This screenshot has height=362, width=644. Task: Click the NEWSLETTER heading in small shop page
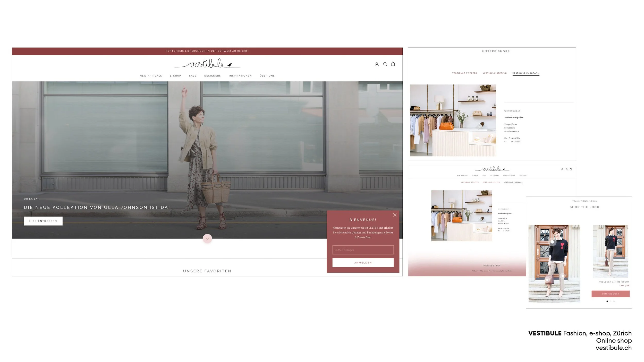pyautogui.click(x=492, y=266)
